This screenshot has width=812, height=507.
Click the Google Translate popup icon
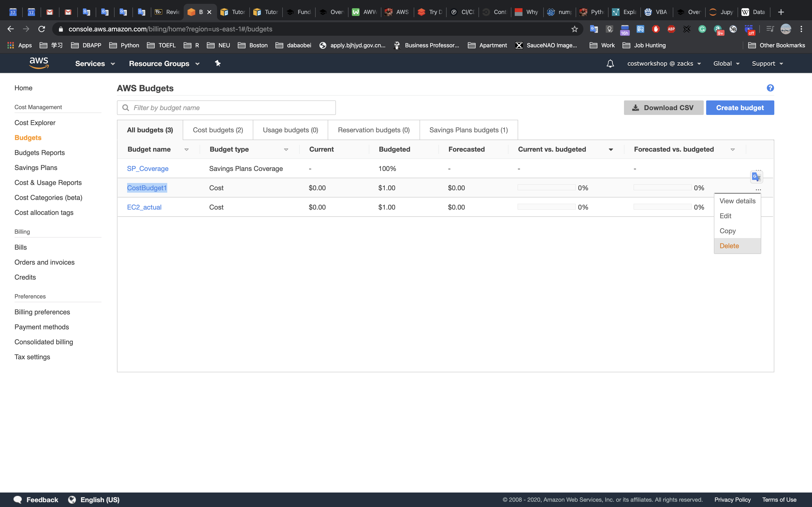coord(756,177)
